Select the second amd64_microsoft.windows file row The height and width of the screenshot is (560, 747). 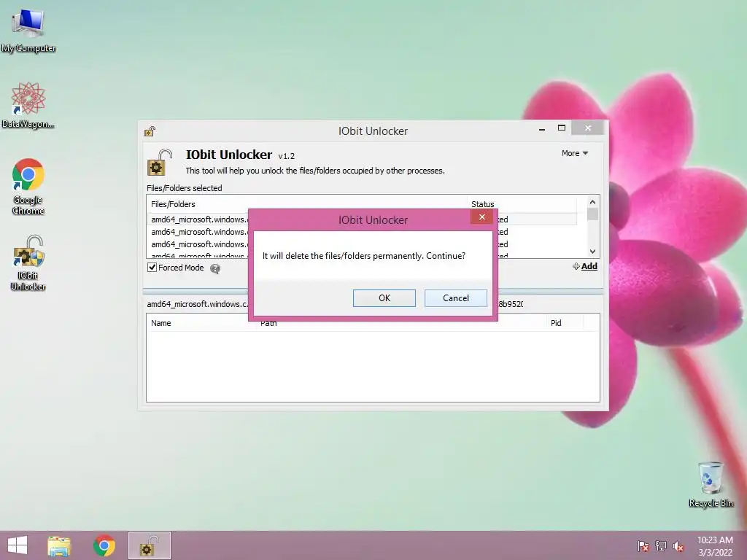tap(362, 232)
